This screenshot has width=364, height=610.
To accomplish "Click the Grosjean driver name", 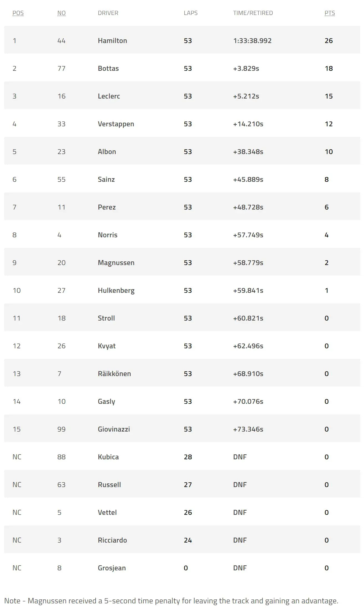I will pos(112,568).
